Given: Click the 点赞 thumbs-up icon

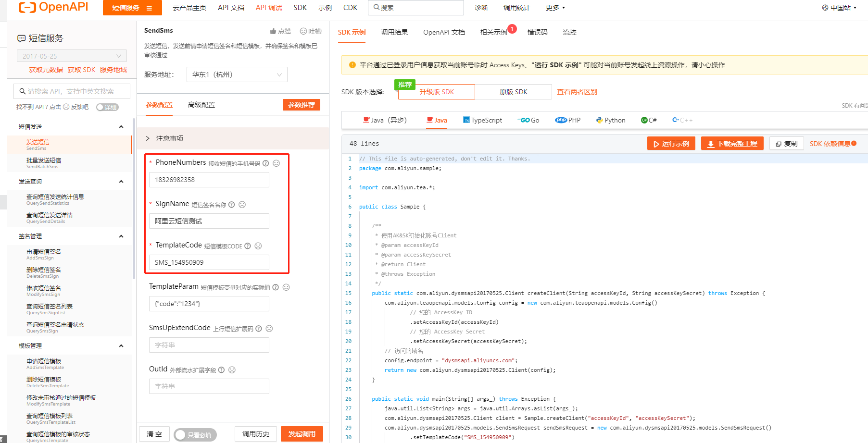Looking at the screenshot, I should pyautogui.click(x=273, y=31).
